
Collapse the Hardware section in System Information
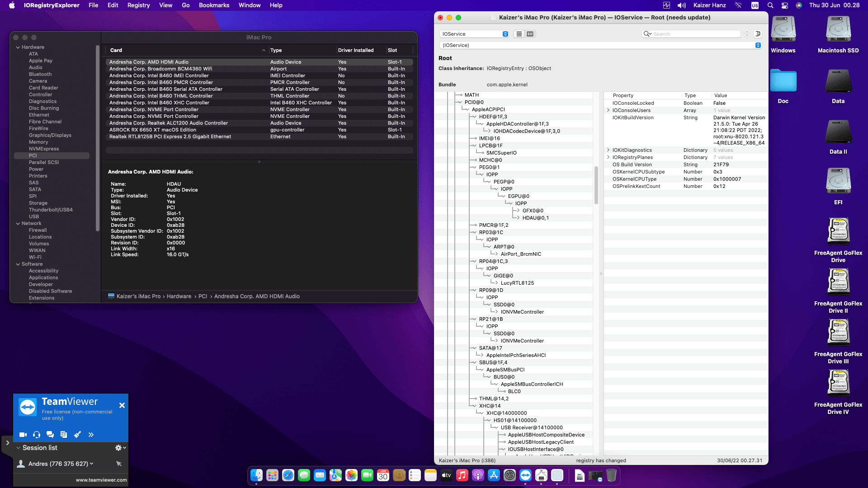coord(18,47)
